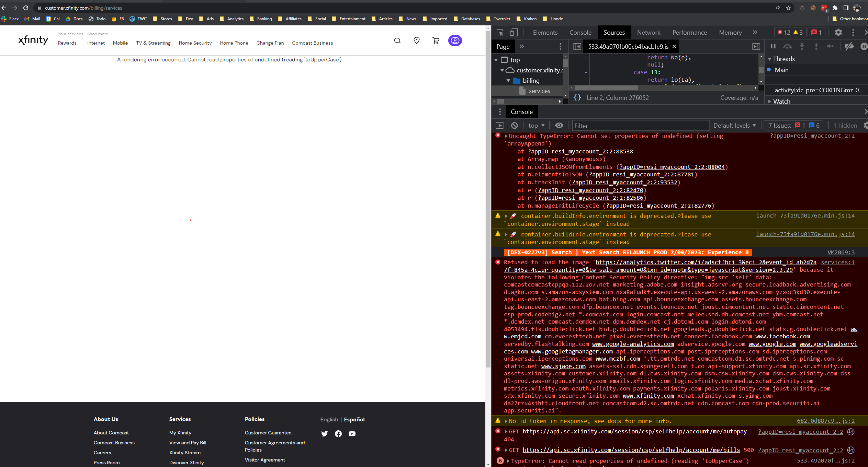Switch to the Elements tab
This screenshot has width=868, height=467.
(545, 32)
